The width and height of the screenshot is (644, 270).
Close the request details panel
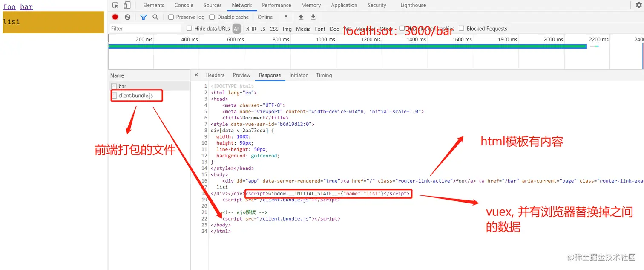point(196,75)
